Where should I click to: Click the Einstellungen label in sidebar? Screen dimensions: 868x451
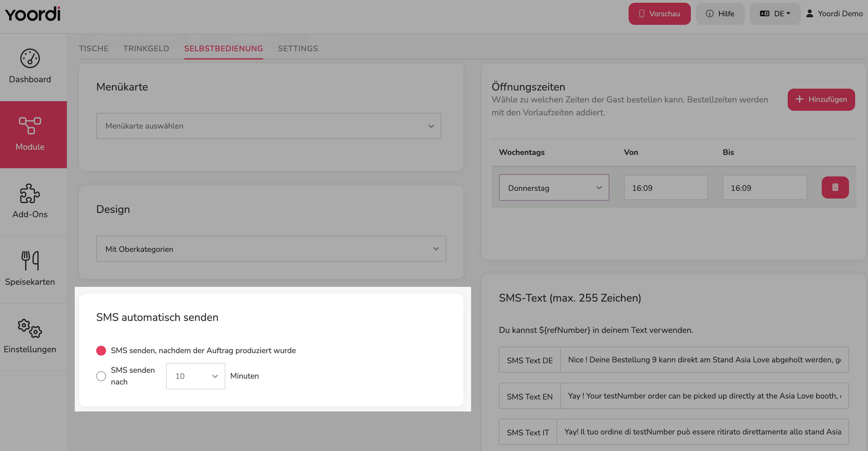[x=30, y=349]
